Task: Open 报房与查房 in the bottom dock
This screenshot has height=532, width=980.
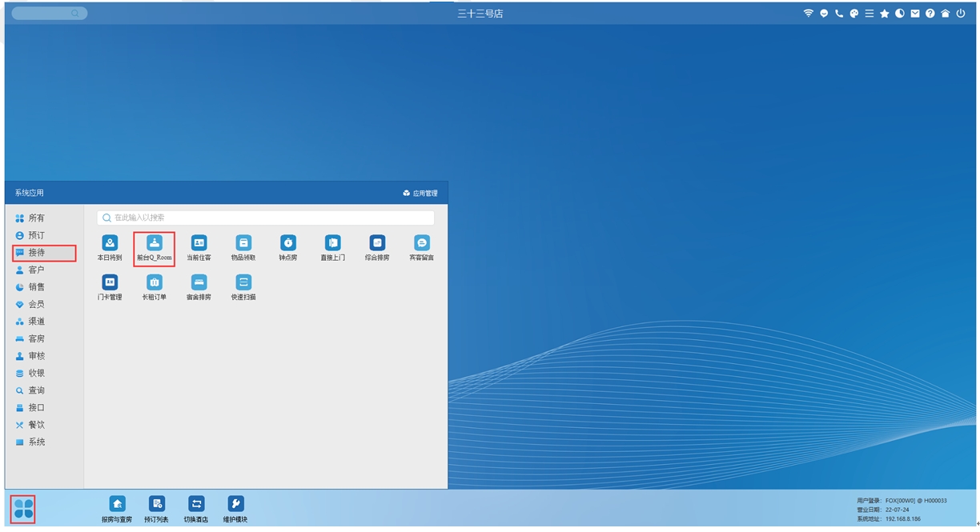Action: point(117,509)
